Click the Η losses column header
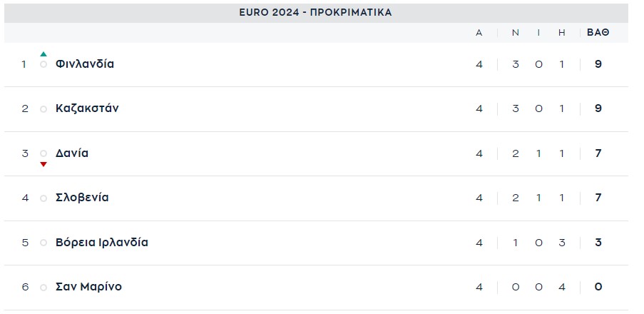644x314 pixels. (562, 33)
